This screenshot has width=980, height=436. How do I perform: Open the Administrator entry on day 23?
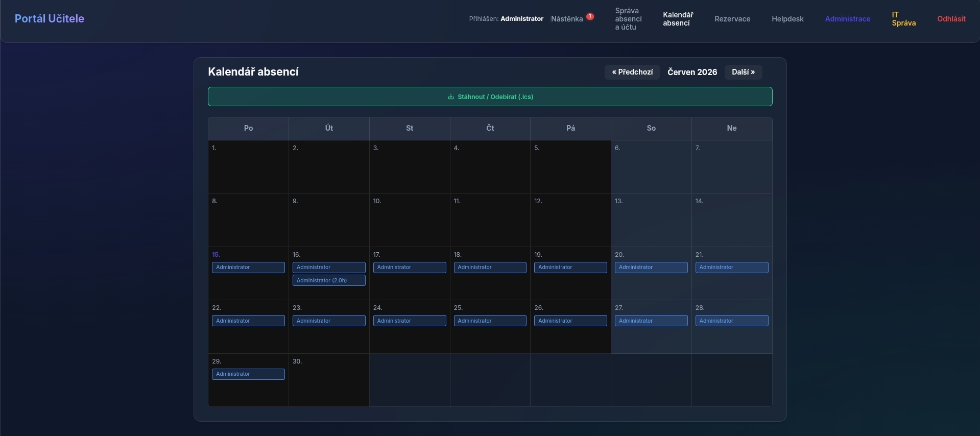click(x=329, y=321)
